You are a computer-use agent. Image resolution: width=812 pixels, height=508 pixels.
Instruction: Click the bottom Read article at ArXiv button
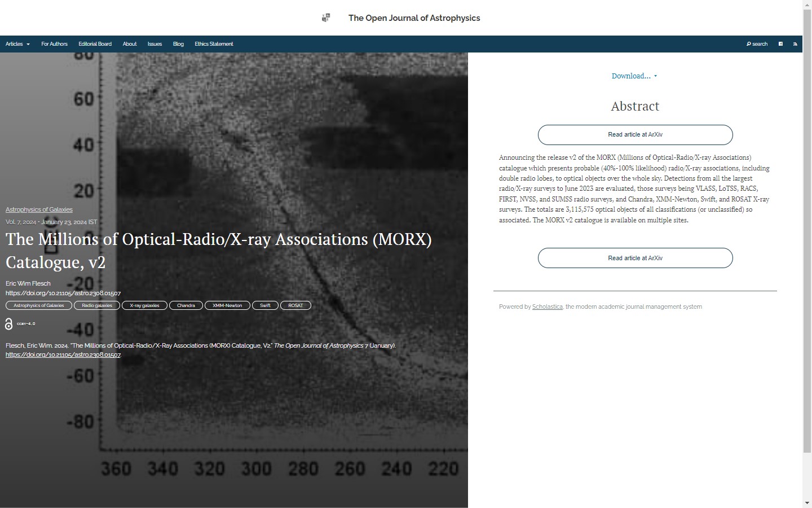(635, 258)
